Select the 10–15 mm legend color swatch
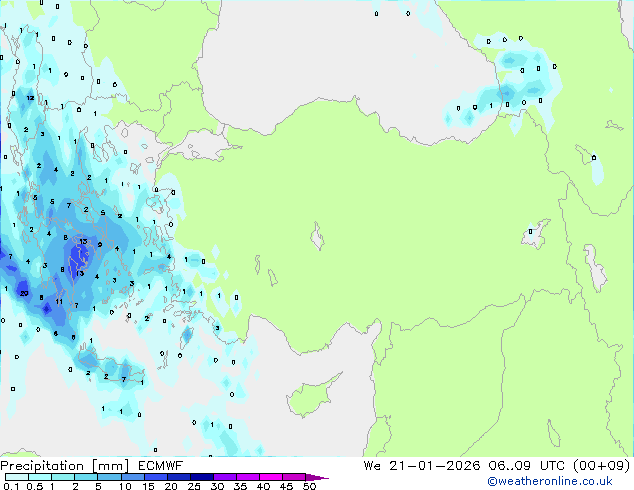 [132, 477]
